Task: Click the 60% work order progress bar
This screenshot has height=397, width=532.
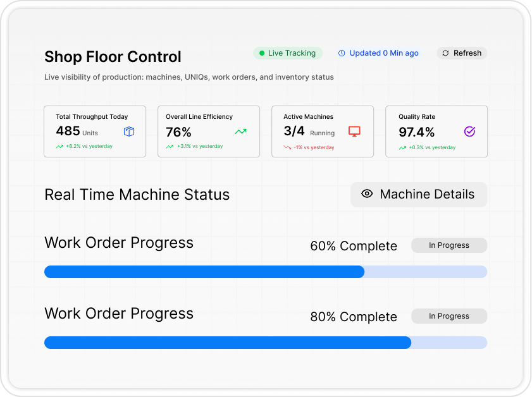Action: click(x=265, y=272)
